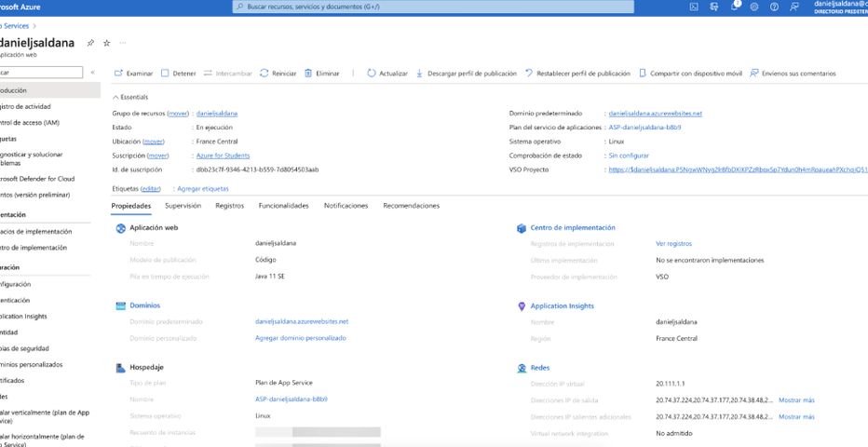Open ASP-danieljsaldana-b8b9 link under Hospedaje
Image resolution: width=868 pixels, height=447 pixels.
[292, 399]
